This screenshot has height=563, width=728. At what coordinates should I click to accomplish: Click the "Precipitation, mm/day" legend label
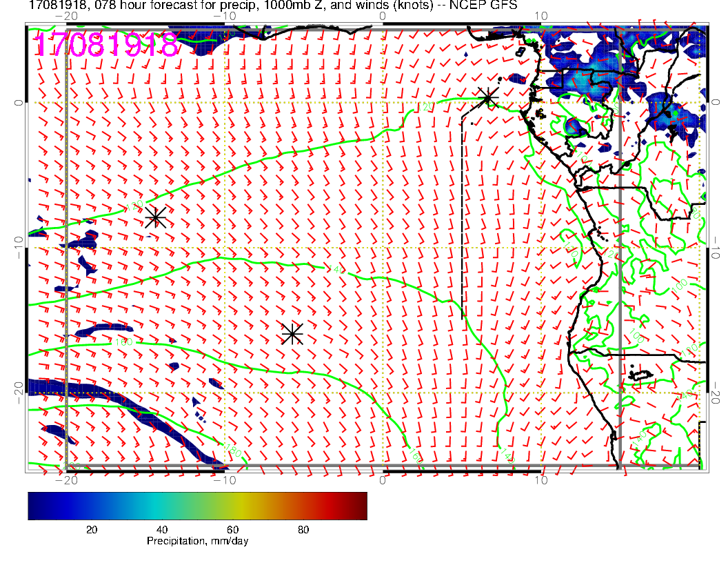click(197, 542)
